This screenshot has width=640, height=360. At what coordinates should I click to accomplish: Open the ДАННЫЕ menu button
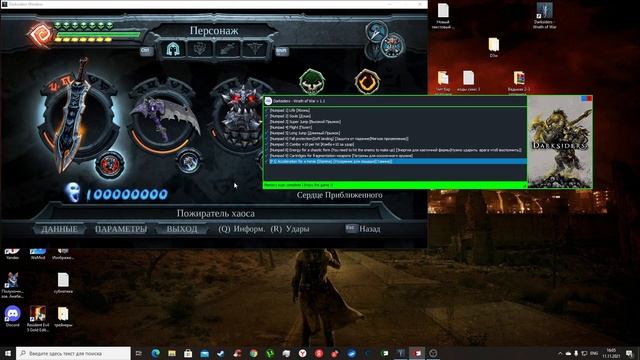(x=60, y=229)
